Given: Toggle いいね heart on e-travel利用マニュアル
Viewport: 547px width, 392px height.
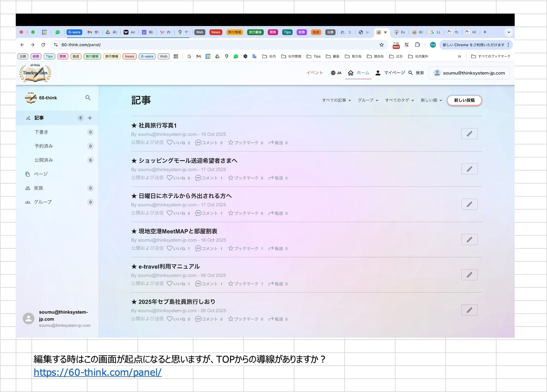Looking at the screenshot, I should pyautogui.click(x=170, y=283).
